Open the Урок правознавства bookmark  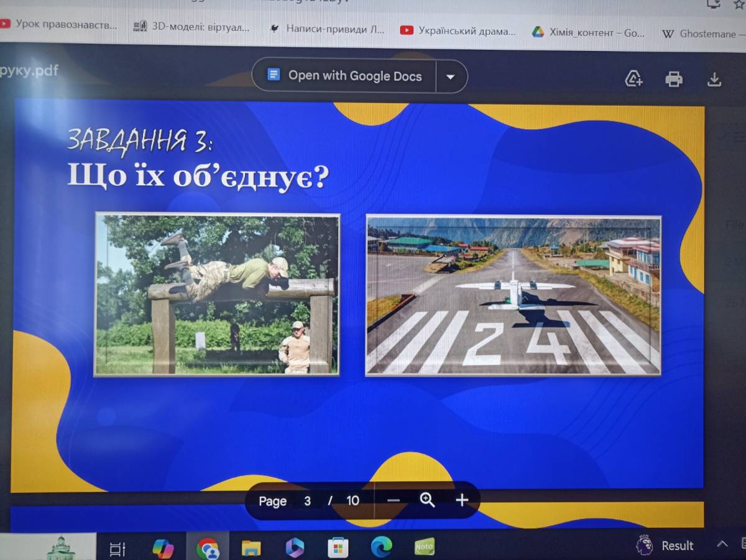coord(59,25)
